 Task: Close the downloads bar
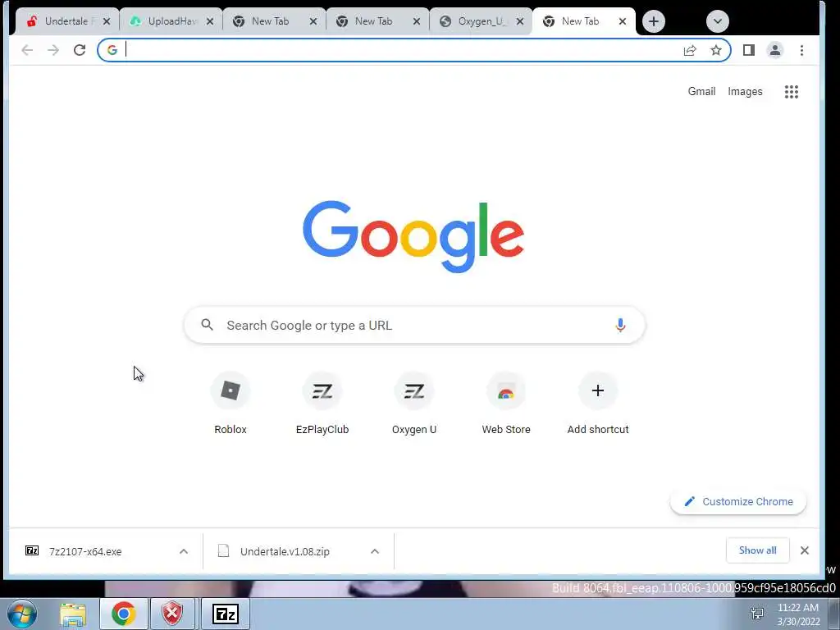(x=804, y=550)
